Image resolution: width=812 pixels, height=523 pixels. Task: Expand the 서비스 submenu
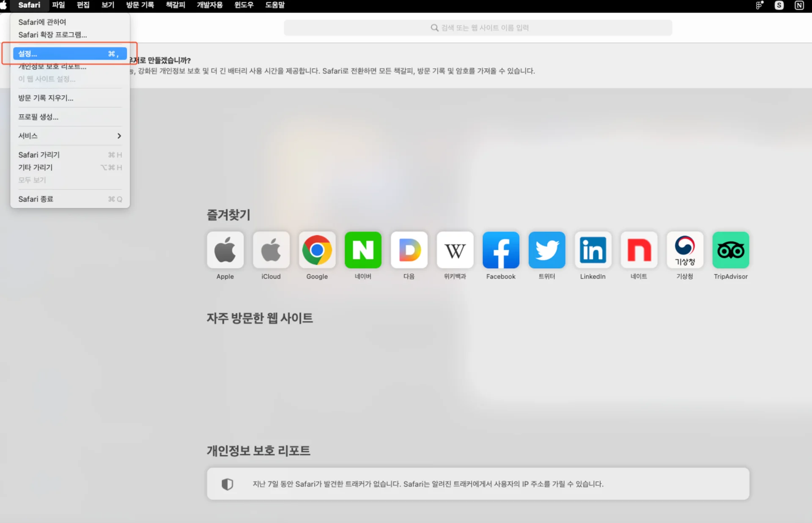(70, 136)
